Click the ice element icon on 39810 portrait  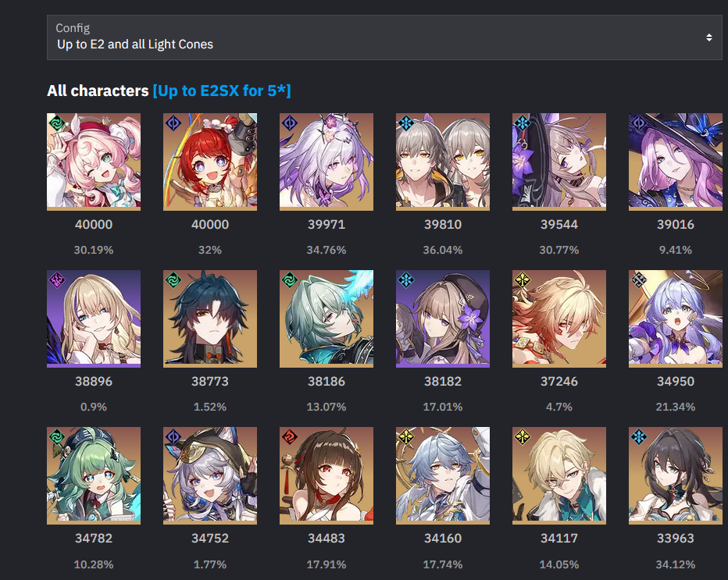click(405, 123)
